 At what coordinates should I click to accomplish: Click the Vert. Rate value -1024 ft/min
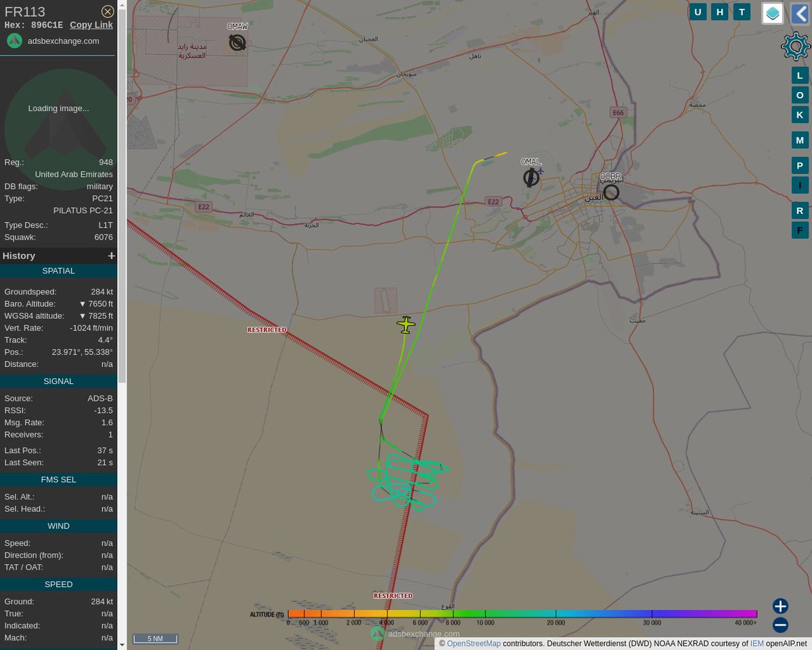pyautogui.click(x=91, y=328)
